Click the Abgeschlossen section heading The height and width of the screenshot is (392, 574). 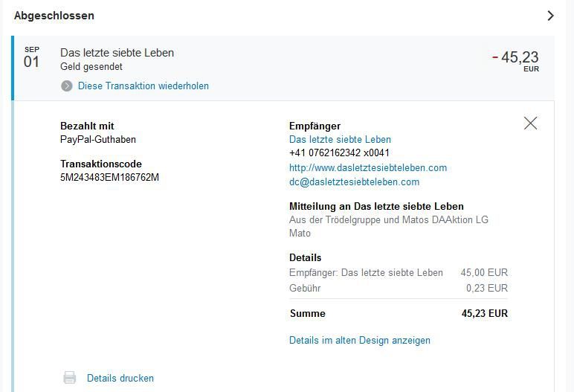coord(54,16)
